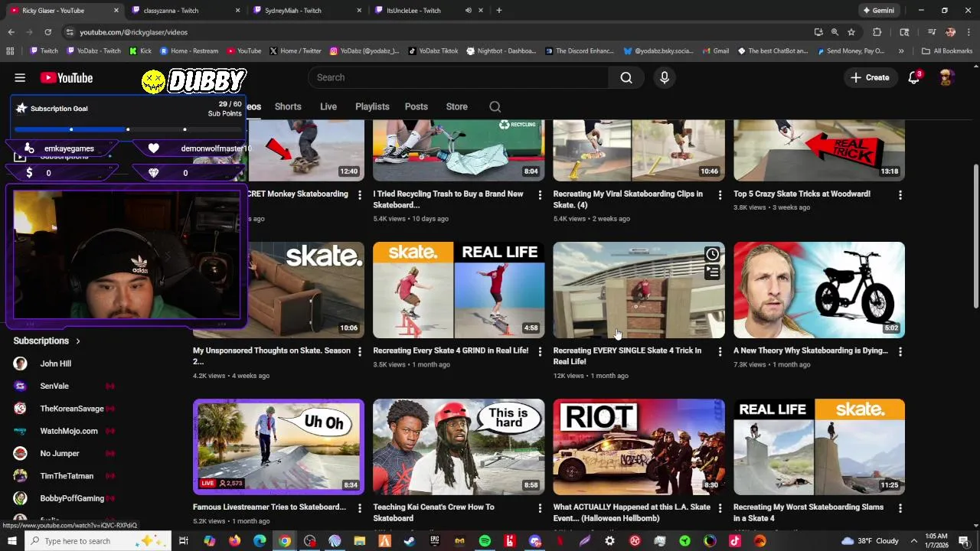Go back in browser history
Viewport: 980px width, 551px height.
pos(11,32)
